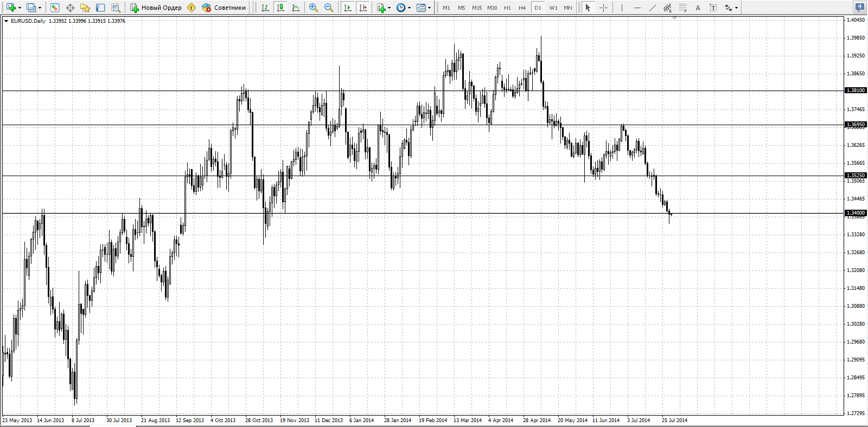Open the Navigator favorites folder icon

[85, 8]
